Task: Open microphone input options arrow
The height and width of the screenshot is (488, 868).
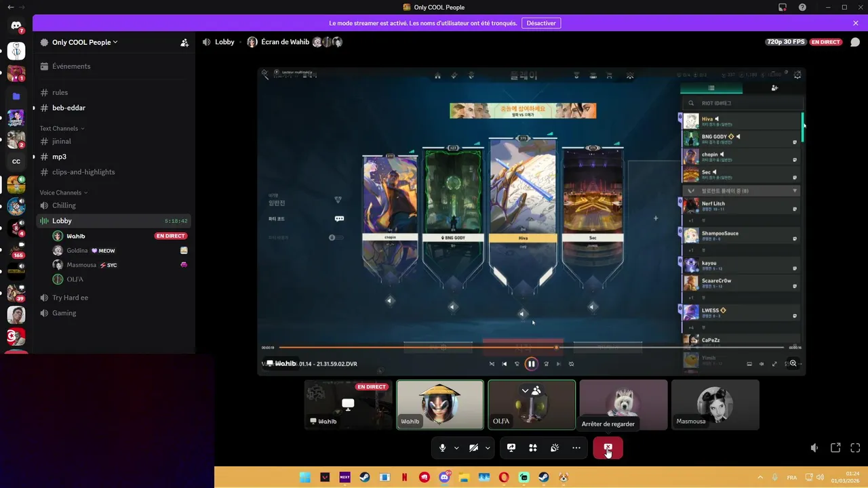Action: click(x=456, y=448)
